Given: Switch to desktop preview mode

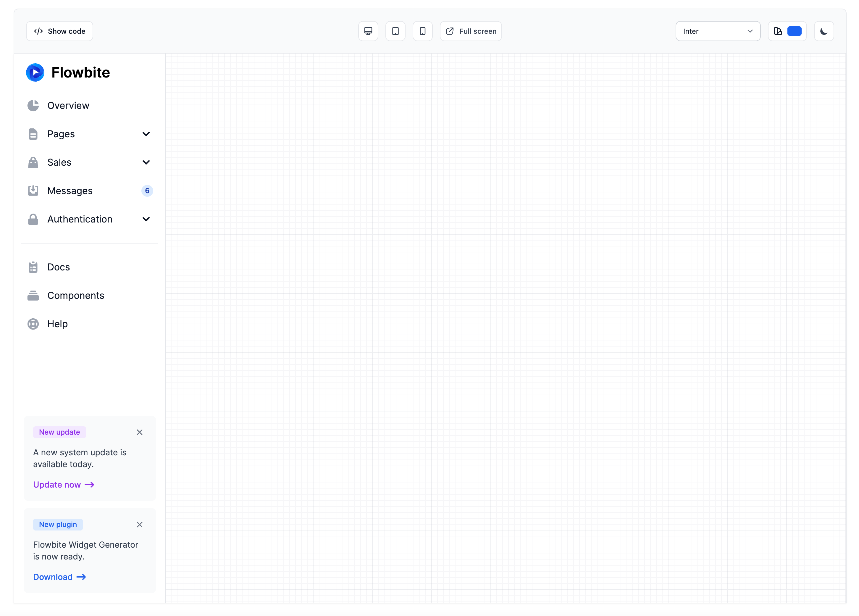Looking at the screenshot, I should tap(368, 31).
